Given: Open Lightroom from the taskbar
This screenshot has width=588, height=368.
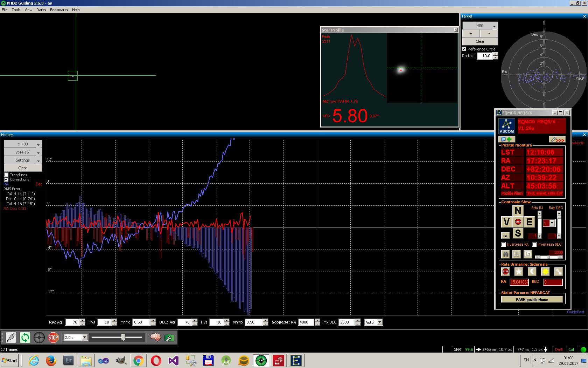Looking at the screenshot, I should click(x=69, y=360).
